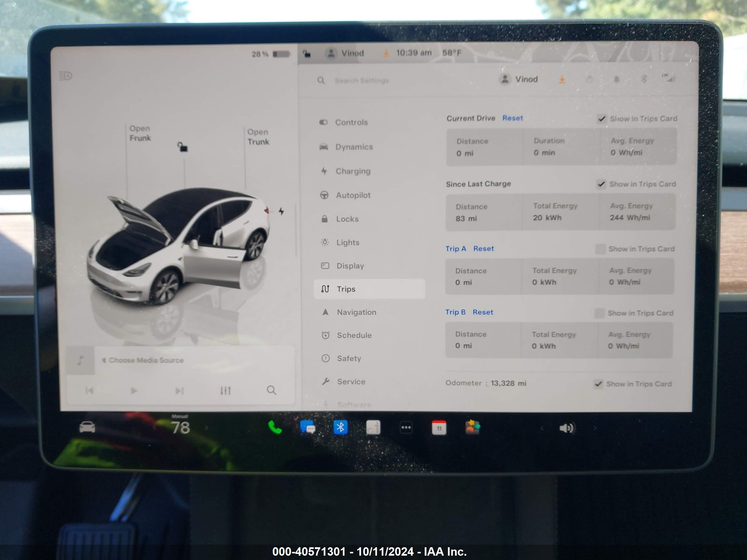Tap the previous track button
The image size is (747, 560).
click(90, 390)
